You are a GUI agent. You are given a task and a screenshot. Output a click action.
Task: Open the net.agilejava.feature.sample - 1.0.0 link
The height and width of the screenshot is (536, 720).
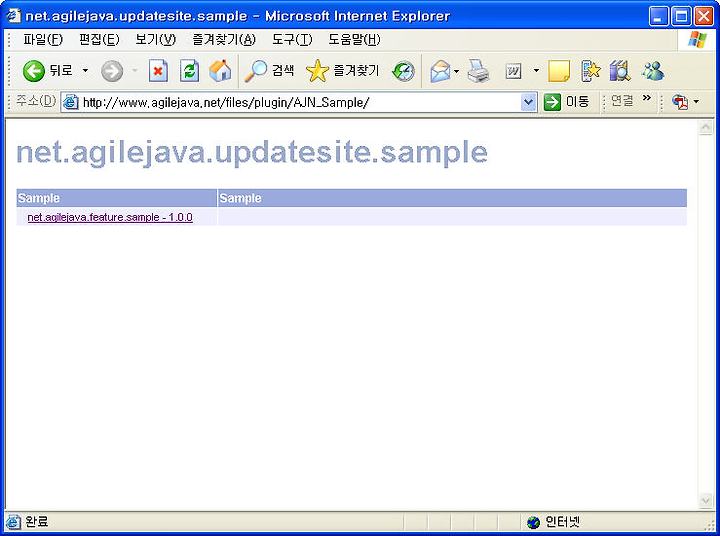coord(110,217)
